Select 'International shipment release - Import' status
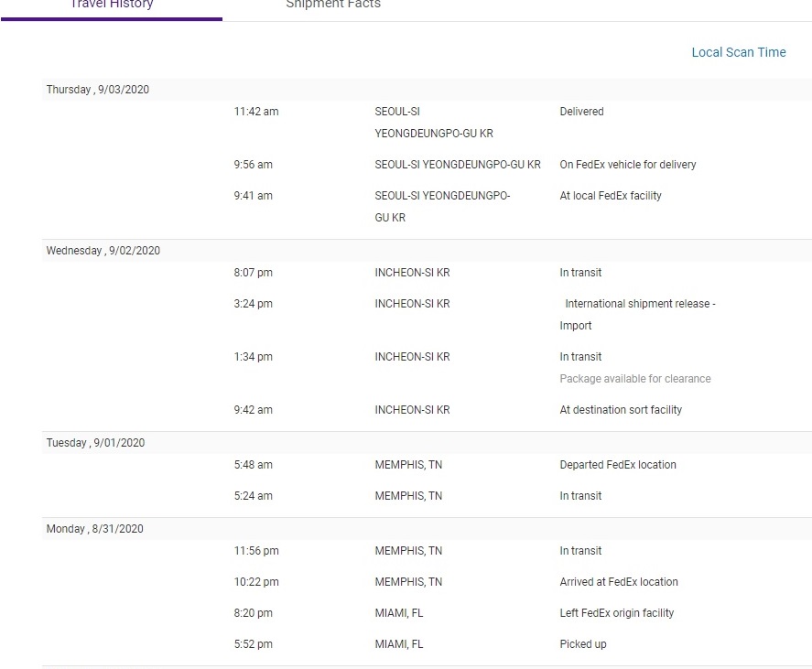 (638, 314)
